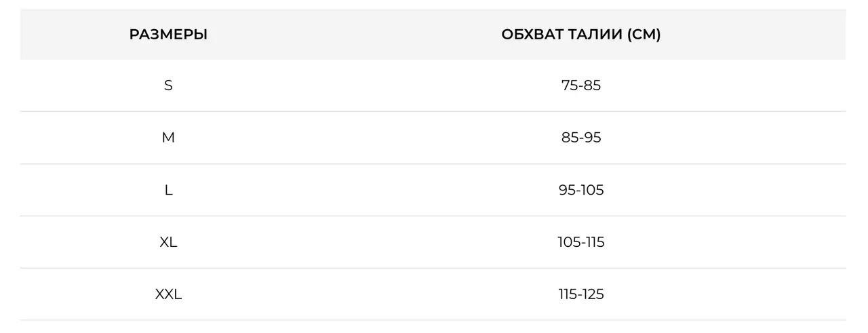Click the divider line between M and L rows
Screen dimensions: 868x333
point(433,163)
